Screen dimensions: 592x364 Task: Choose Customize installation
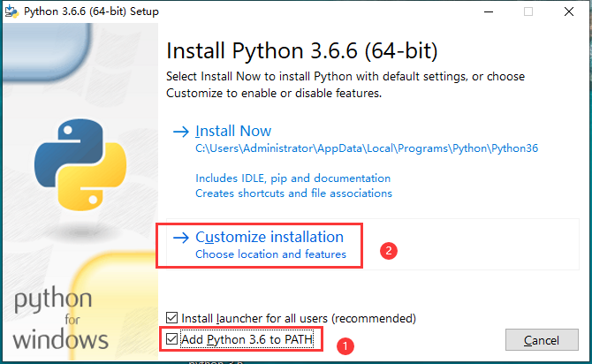tap(269, 238)
